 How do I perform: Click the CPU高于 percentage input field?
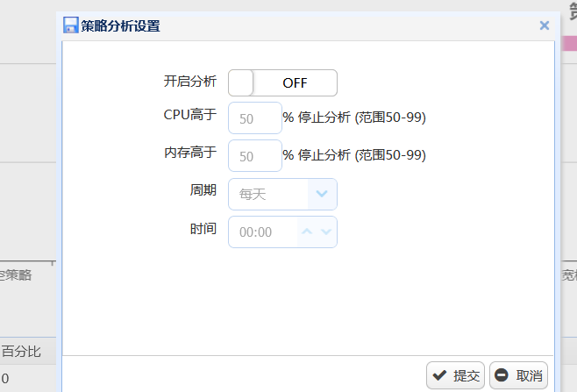pyautogui.click(x=254, y=118)
